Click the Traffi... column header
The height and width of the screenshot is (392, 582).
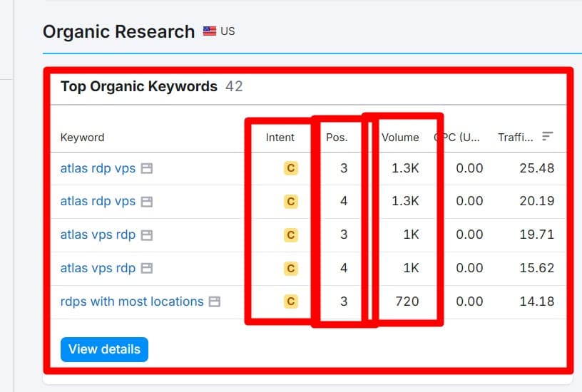coord(516,138)
